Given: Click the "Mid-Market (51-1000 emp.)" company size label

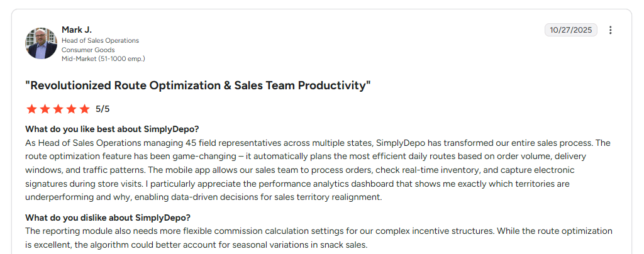Looking at the screenshot, I should point(104,58).
